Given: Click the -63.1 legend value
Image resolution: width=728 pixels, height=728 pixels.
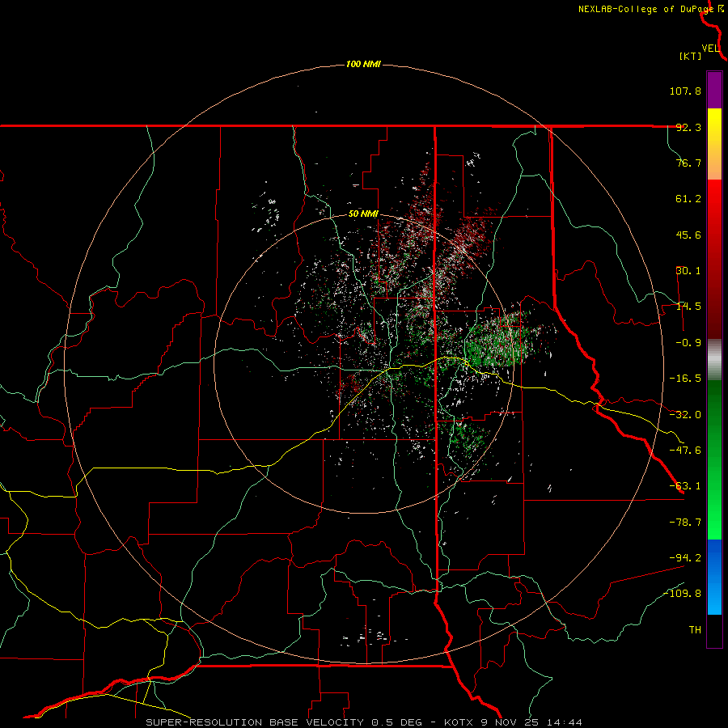Looking at the screenshot, I should click(685, 486).
